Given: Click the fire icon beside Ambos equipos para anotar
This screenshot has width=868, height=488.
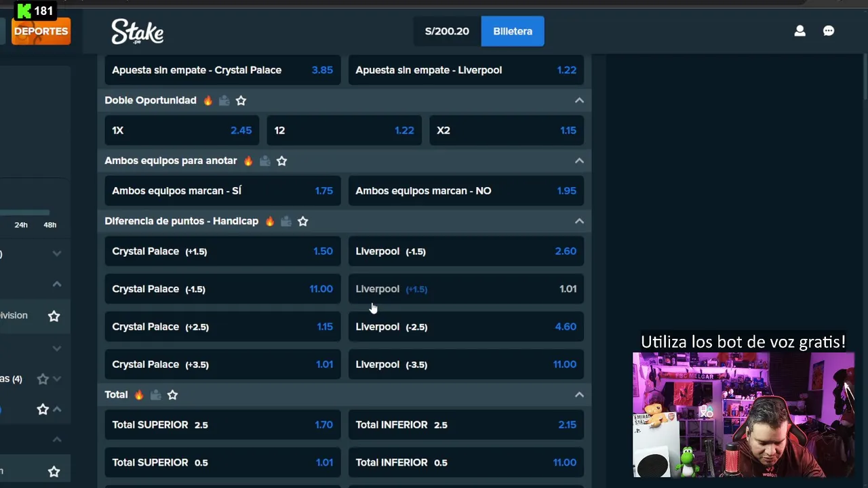Looking at the screenshot, I should (248, 161).
